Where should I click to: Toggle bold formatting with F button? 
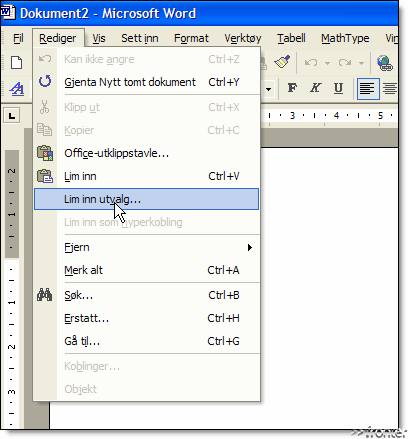[292, 88]
